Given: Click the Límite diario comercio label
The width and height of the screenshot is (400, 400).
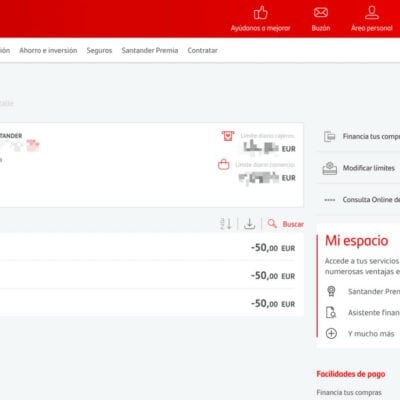Looking at the screenshot, I should [265, 165].
